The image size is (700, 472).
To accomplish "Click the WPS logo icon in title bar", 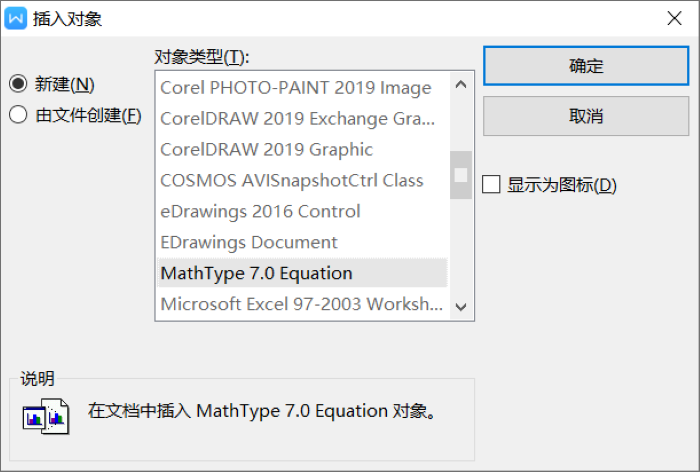I will (16, 18).
